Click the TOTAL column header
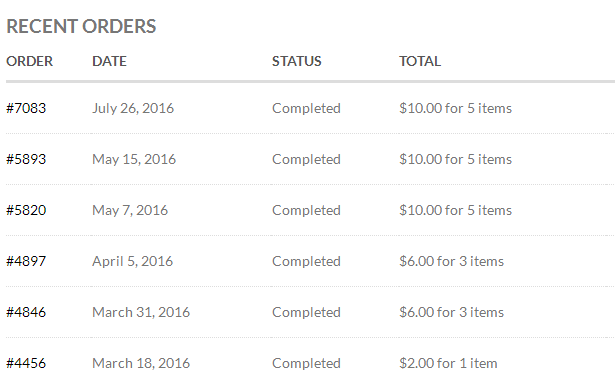The image size is (615, 392). pyautogui.click(x=420, y=61)
